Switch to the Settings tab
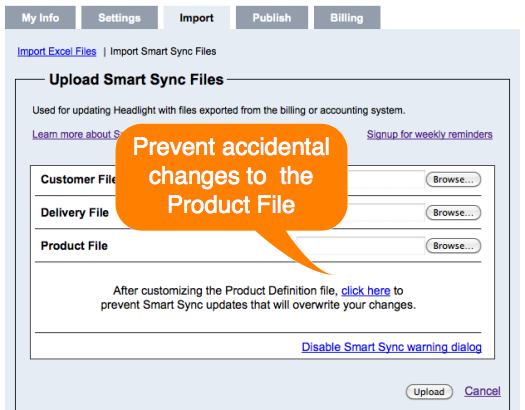 (120, 17)
